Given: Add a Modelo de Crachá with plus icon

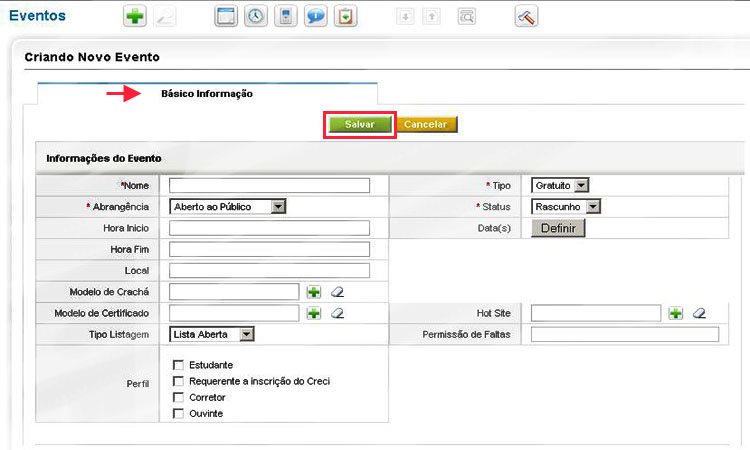Looking at the screenshot, I should coord(314,292).
